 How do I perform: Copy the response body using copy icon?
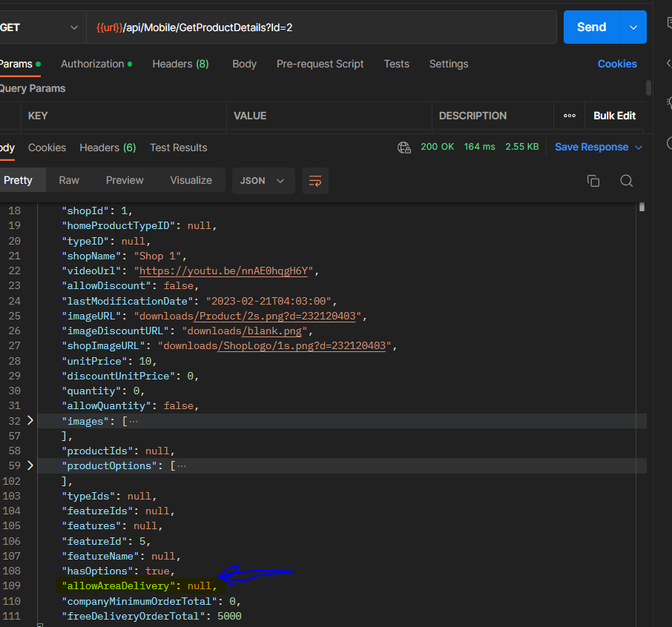[593, 181]
